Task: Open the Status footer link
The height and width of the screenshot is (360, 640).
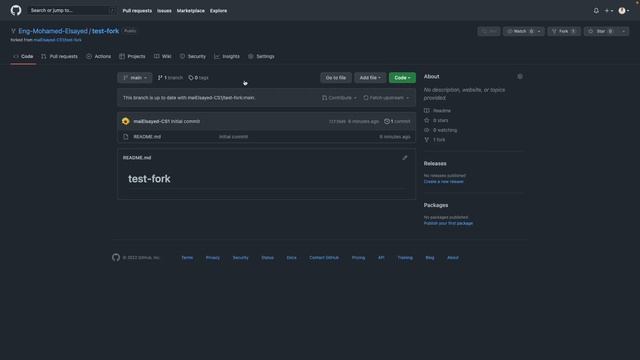Action: [x=267, y=258]
